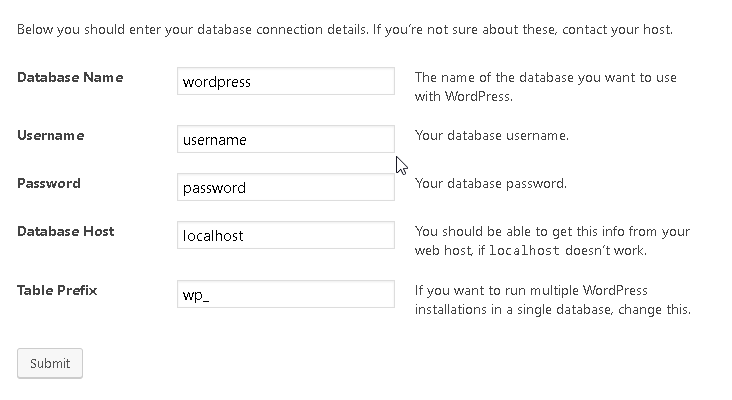Click the bold Database Host label
Screen dimensions: 732x400
(65, 231)
